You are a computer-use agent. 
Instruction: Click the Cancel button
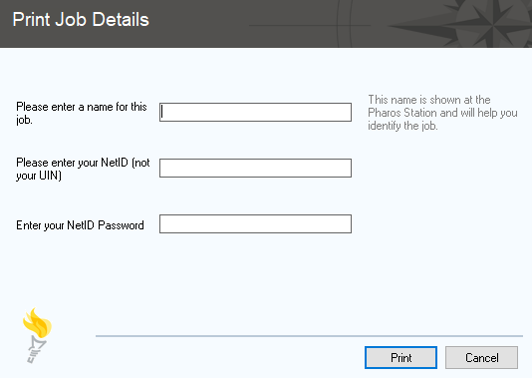pos(481,357)
